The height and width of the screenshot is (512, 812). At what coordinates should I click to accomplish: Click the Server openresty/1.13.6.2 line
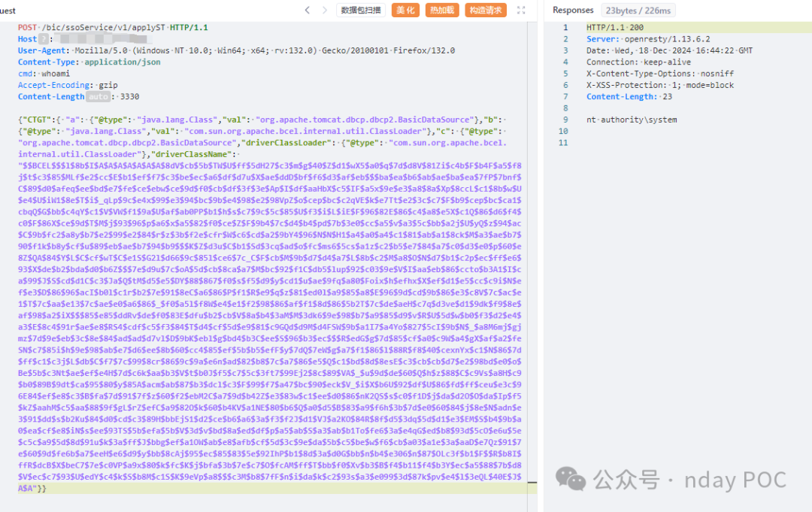648,39
